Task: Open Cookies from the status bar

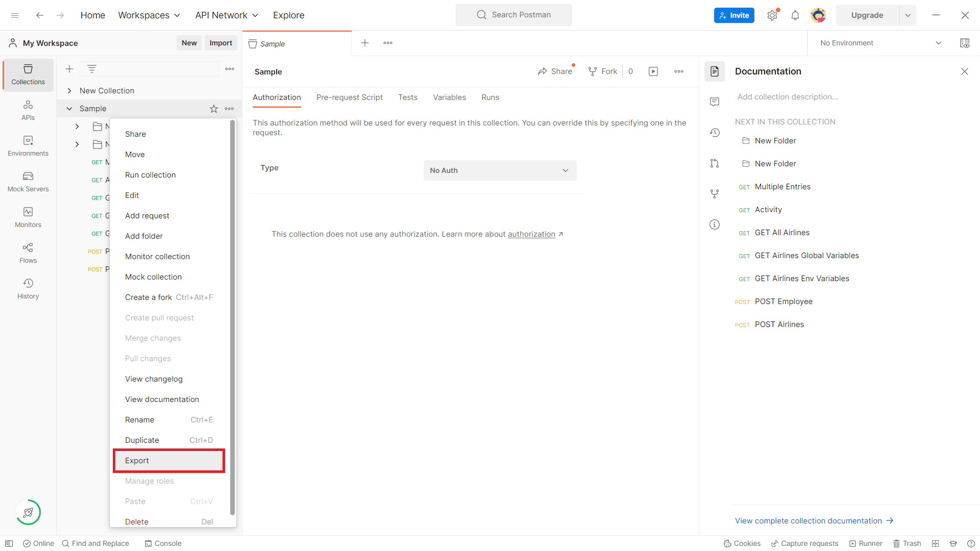Action: click(742, 543)
